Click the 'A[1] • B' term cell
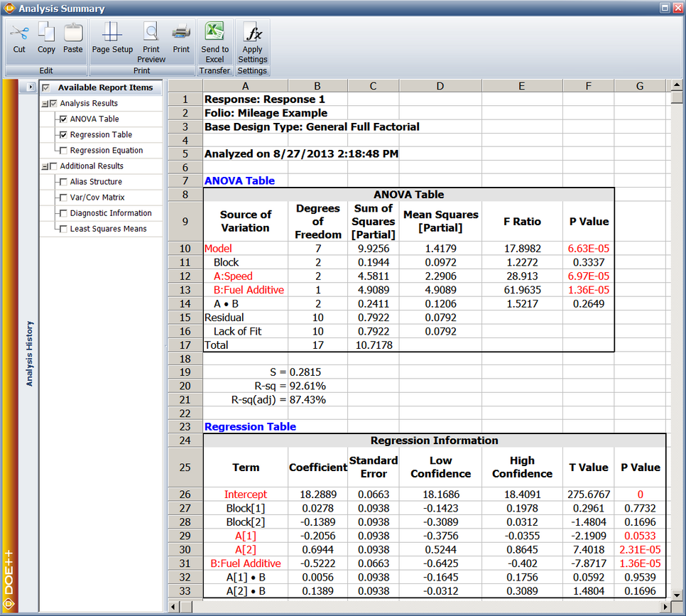686x616 pixels. click(x=246, y=578)
